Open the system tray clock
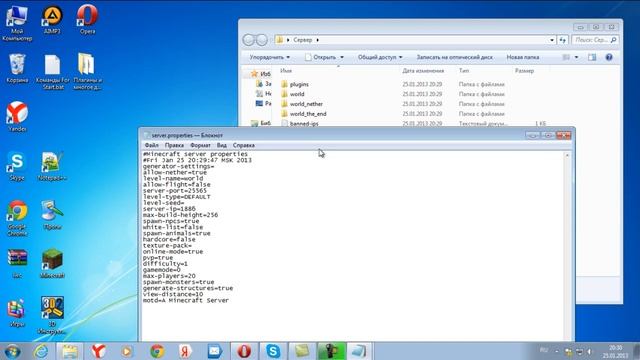 pos(615,351)
